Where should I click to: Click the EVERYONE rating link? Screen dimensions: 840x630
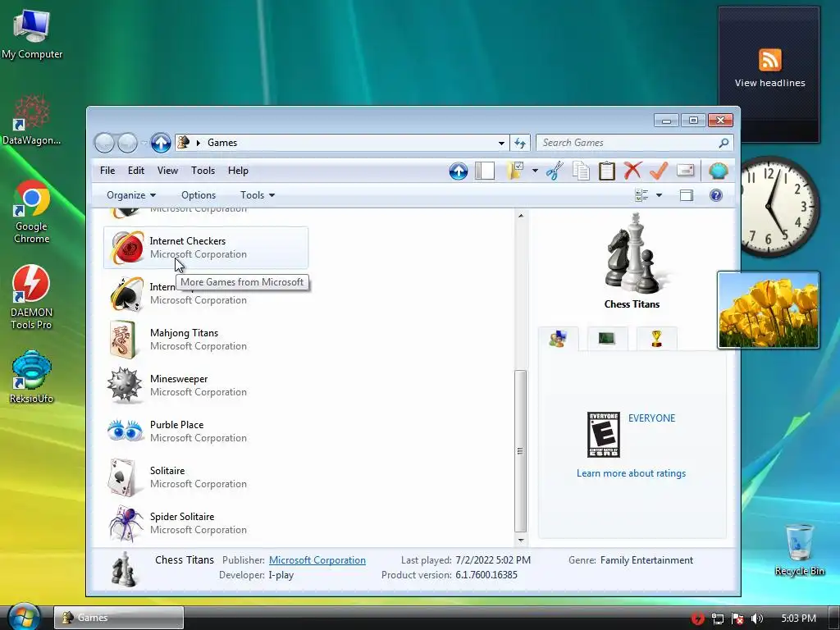click(x=651, y=418)
